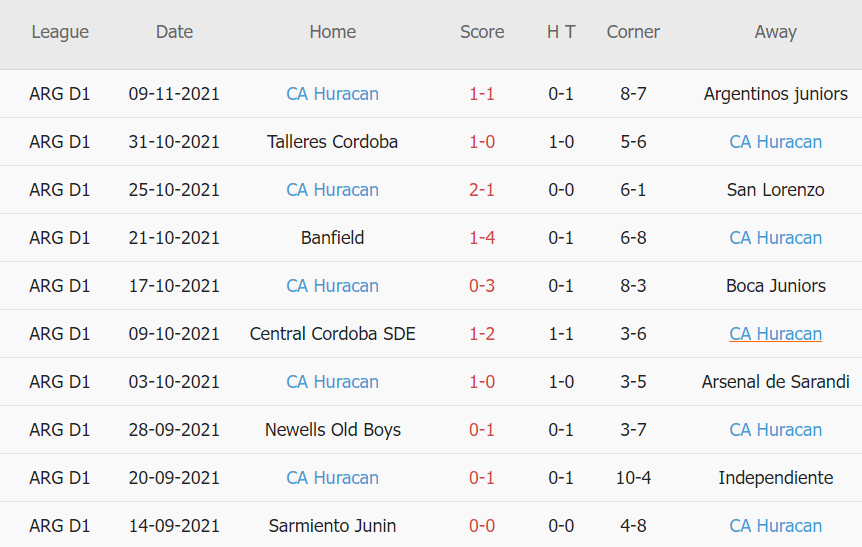This screenshot has width=862, height=547.
Task: Open CA Huracan away link versus Talleres Cordoba
Action: [775, 142]
